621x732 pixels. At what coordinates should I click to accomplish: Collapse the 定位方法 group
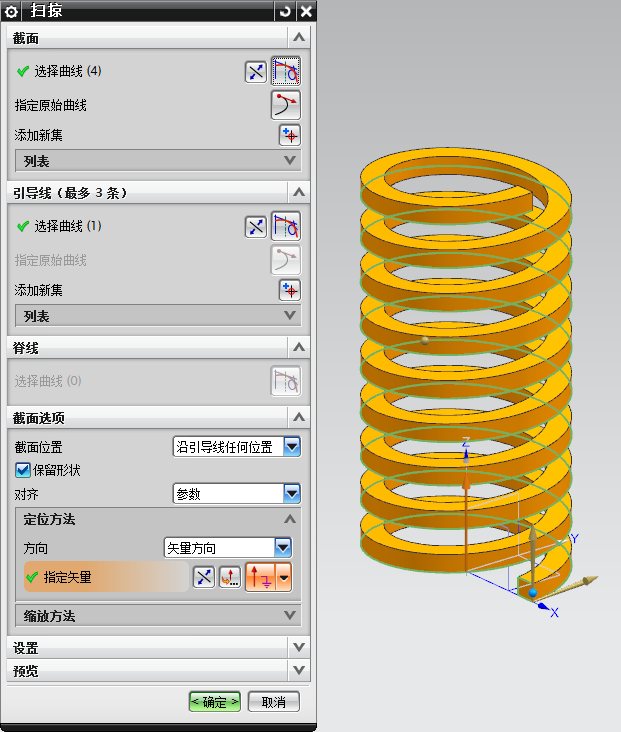(290, 519)
